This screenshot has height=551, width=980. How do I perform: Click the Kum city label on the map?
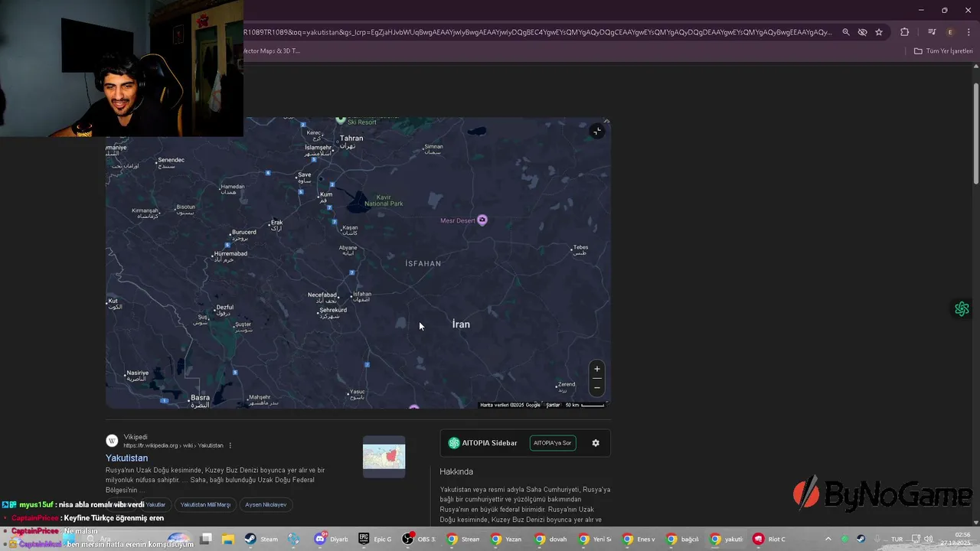click(x=326, y=195)
